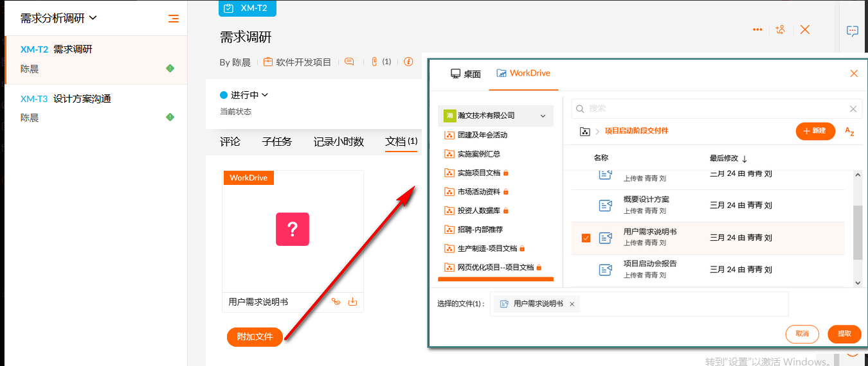
Task: Open the 软件开发项目 project link
Action: point(298,62)
